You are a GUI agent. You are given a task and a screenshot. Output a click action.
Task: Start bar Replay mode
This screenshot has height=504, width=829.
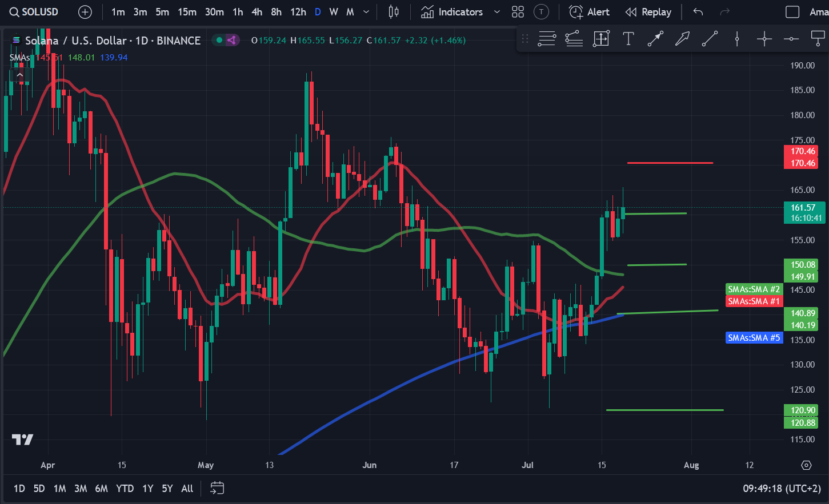coord(648,11)
